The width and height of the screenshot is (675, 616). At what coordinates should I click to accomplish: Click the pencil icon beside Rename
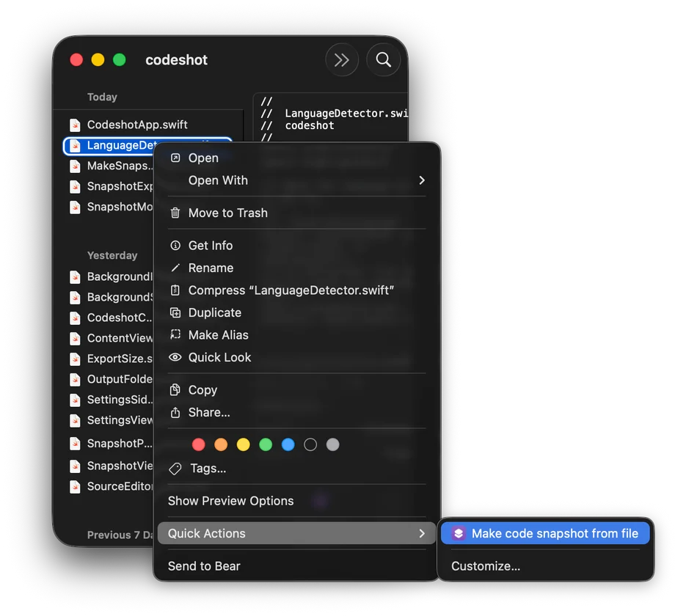[175, 268]
